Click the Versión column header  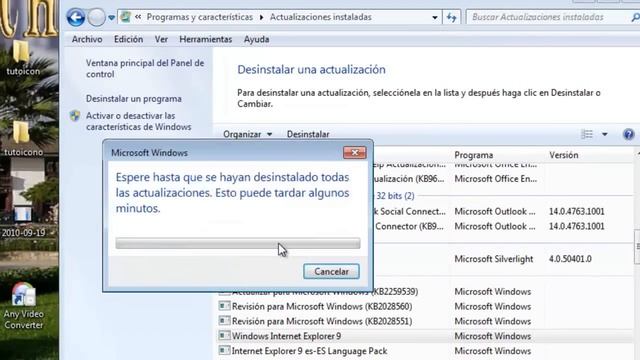point(564,155)
